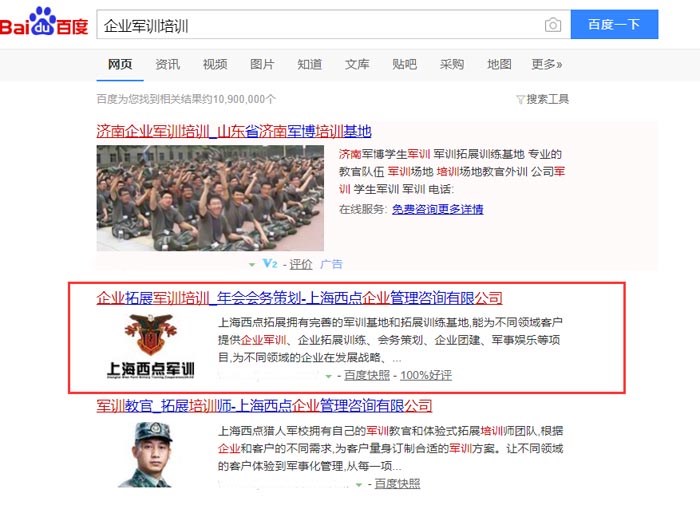
Task: Click the 免费咨询更多详情 link
Action: point(438,209)
